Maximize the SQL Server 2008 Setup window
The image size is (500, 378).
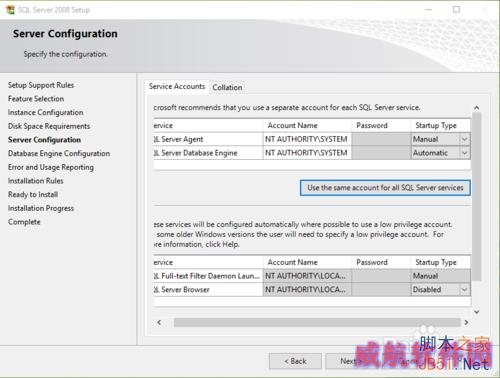coord(457,9)
